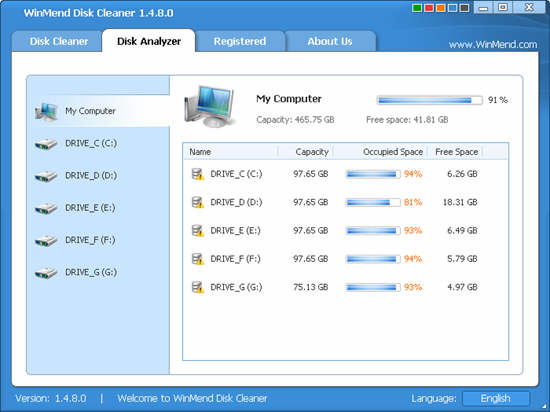Select DRIVE_C (C:) label in sidebar
The width and height of the screenshot is (550, 412).
click(91, 143)
